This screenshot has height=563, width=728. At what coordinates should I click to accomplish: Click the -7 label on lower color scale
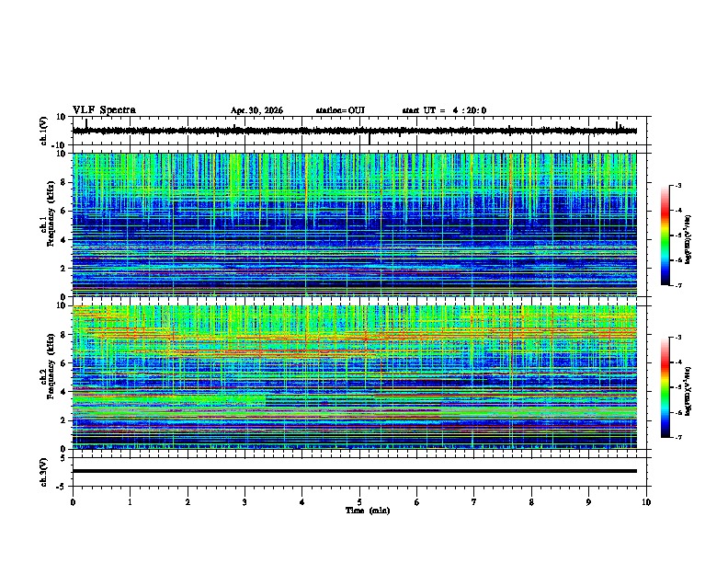(678, 437)
